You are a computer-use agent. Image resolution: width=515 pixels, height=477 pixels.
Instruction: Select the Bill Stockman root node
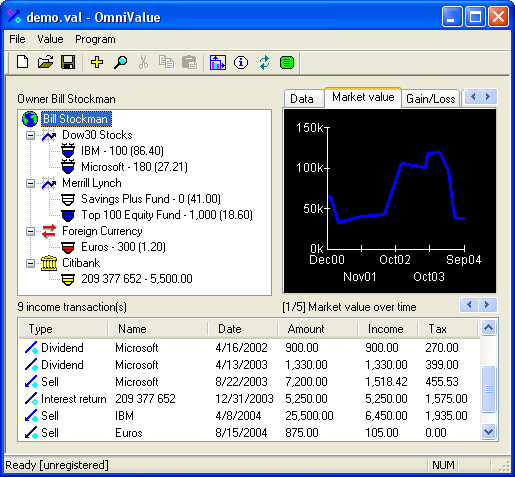point(76,119)
